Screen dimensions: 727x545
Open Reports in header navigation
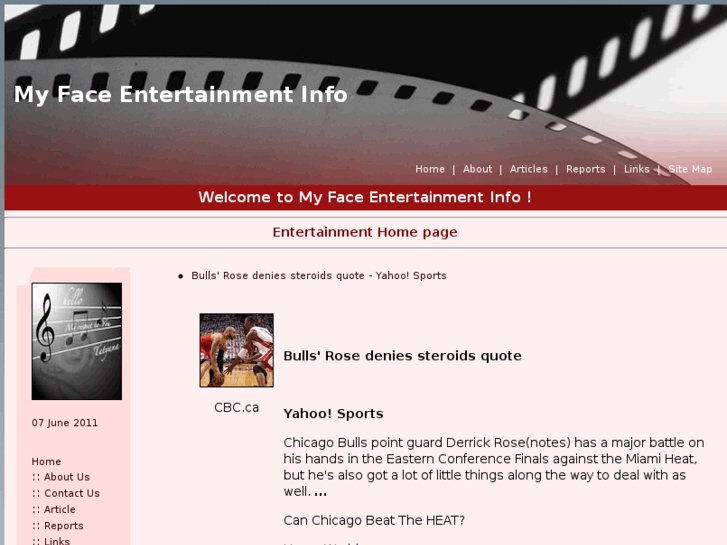(586, 169)
